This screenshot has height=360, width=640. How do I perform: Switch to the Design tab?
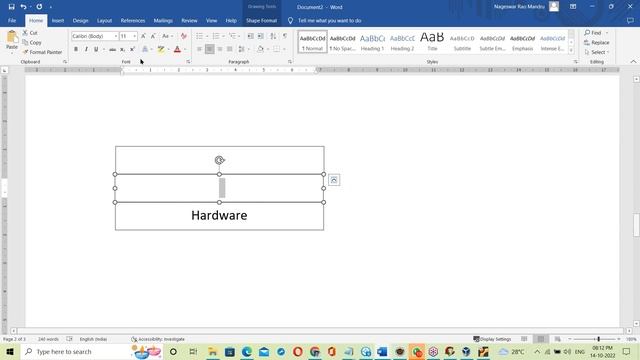click(x=80, y=20)
